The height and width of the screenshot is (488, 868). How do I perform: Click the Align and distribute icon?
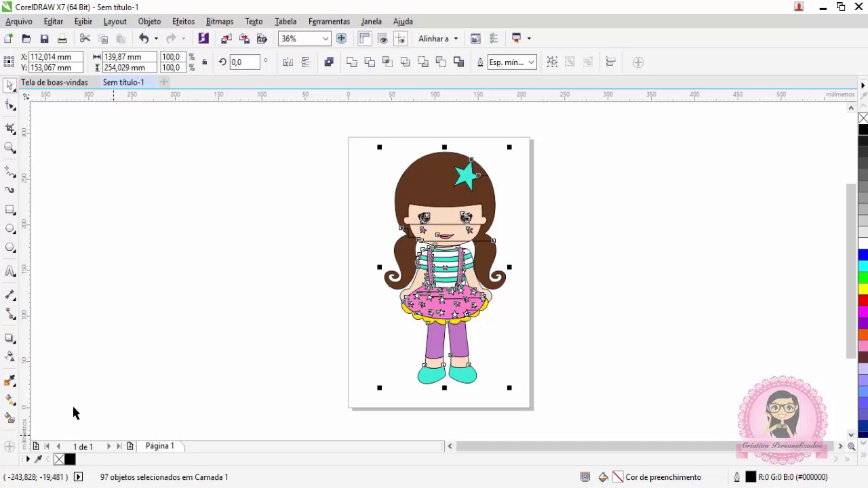coord(610,62)
